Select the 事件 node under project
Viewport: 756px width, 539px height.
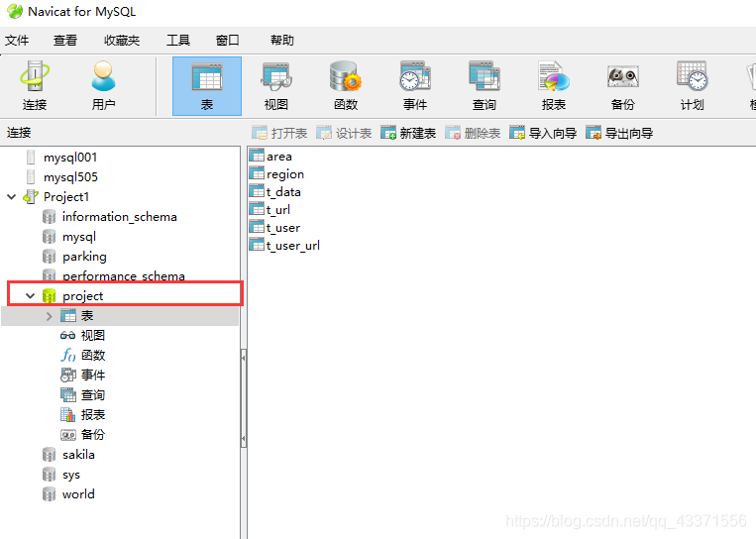tap(93, 376)
